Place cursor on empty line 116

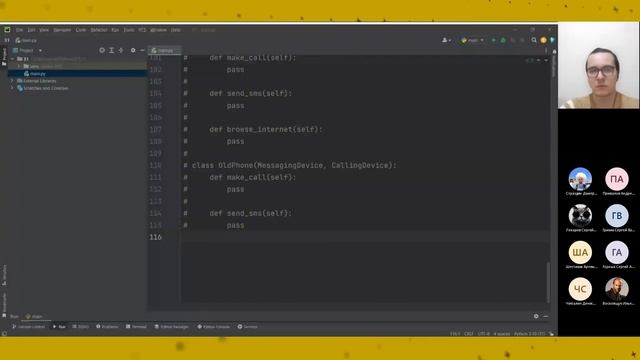365,237
